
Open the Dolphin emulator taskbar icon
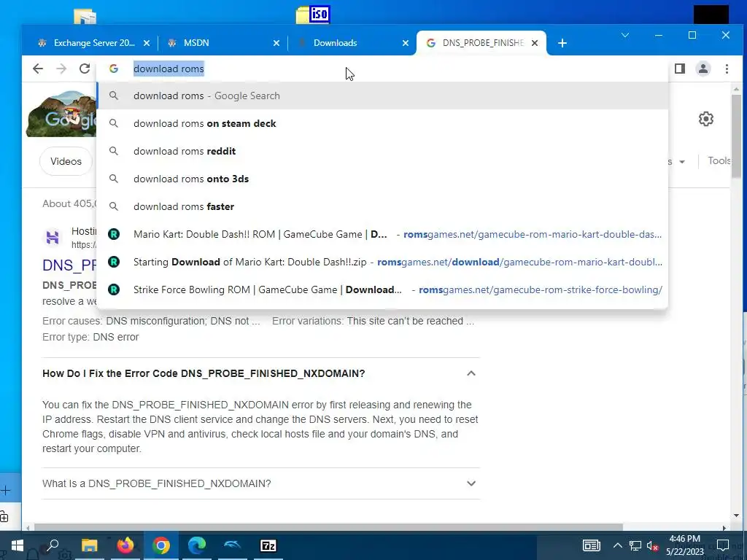pos(233,545)
